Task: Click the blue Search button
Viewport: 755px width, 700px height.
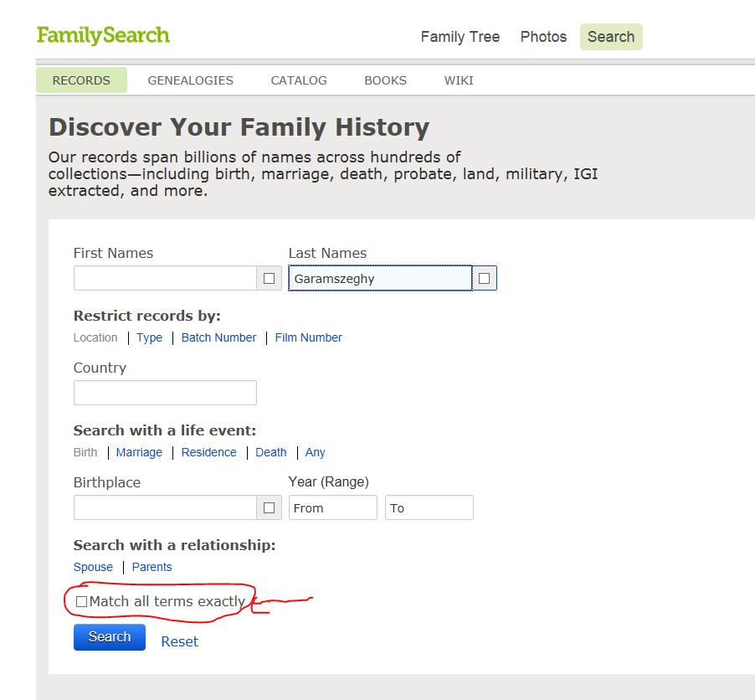Action: [x=110, y=637]
